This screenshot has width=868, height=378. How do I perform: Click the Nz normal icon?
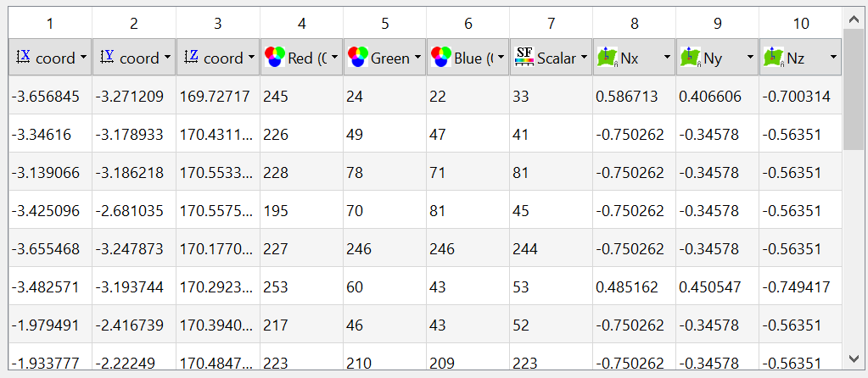point(773,58)
